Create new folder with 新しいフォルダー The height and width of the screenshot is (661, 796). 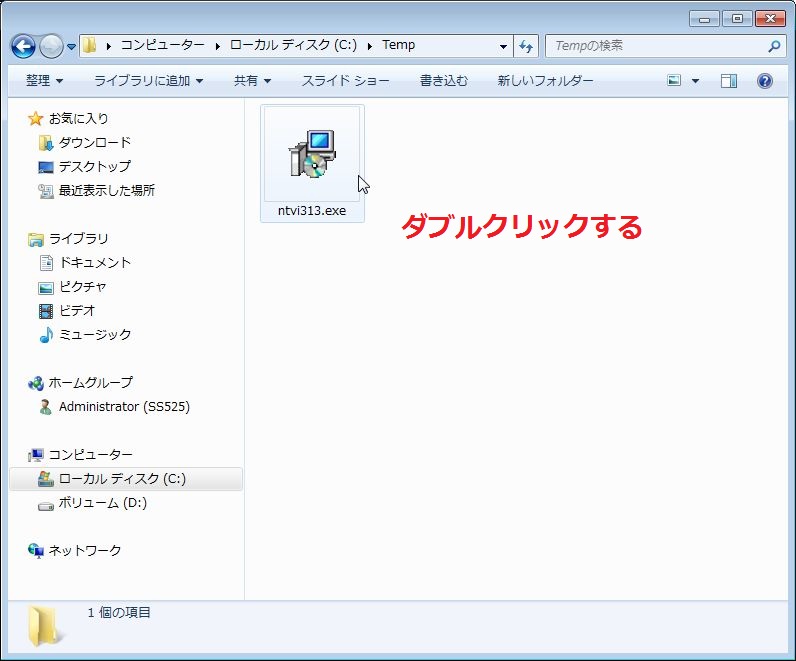click(x=545, y=81)
